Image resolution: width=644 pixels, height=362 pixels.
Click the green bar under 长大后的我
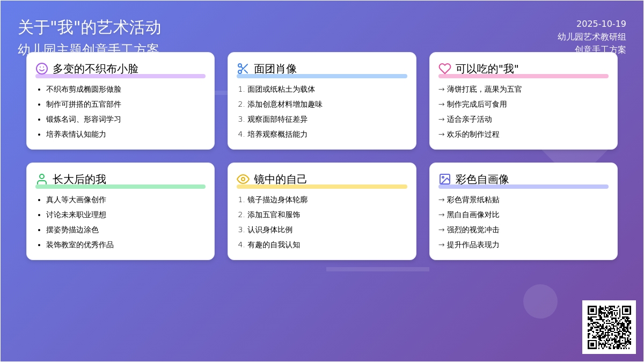pyautogui.click(x=120, y=187)
